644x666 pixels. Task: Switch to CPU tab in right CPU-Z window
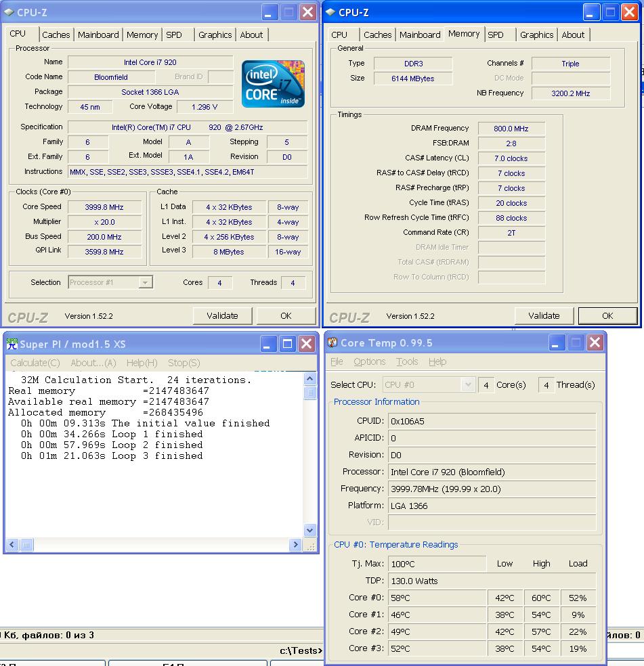[339, 35]
